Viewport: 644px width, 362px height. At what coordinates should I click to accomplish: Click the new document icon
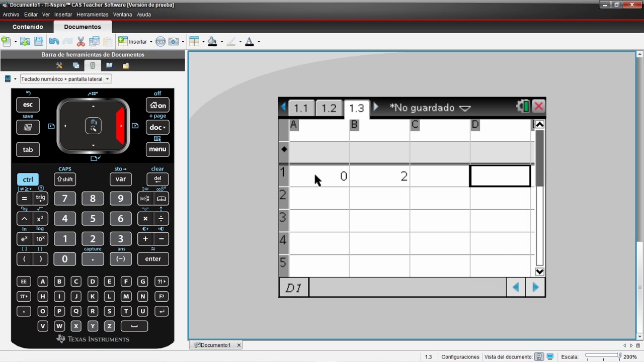6,42
